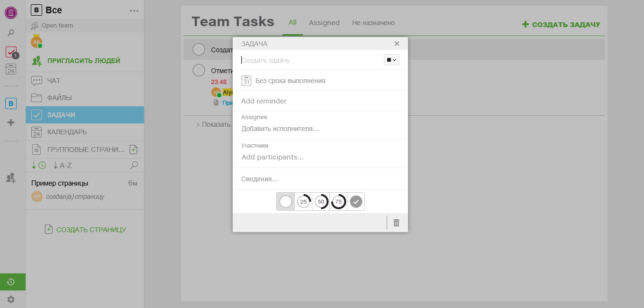
Task: Open the task color dropdown
Action: (391, 60)
